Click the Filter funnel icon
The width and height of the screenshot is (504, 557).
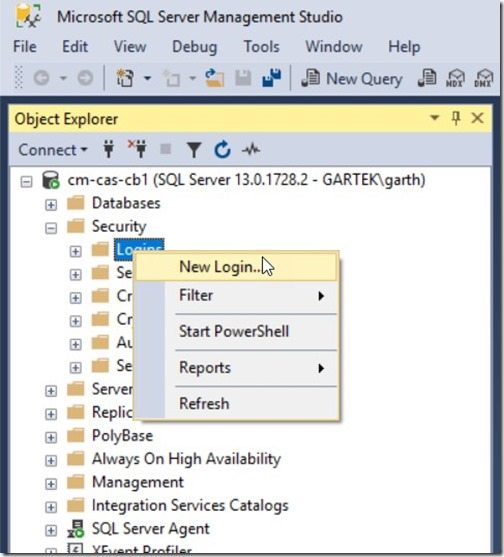(x=194, y=150)
